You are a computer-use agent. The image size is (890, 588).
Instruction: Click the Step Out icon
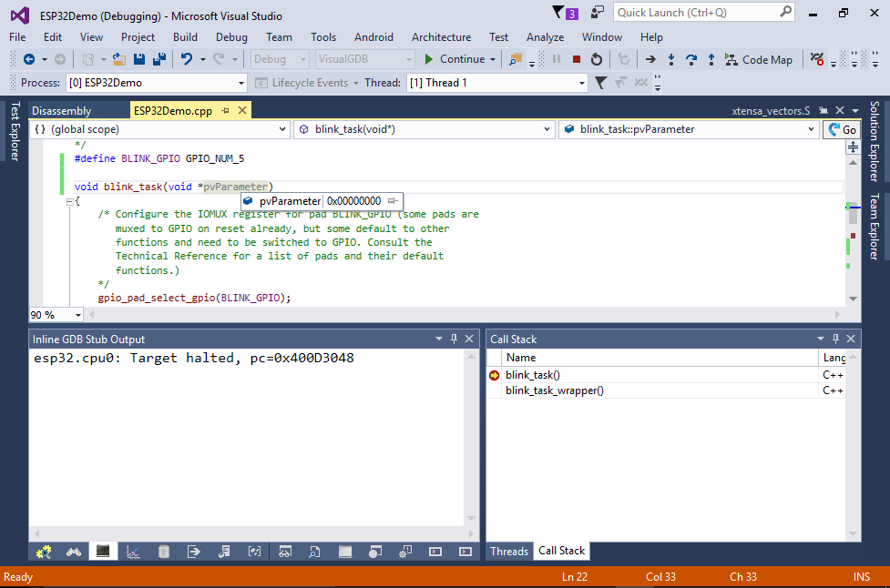[711, 59]
